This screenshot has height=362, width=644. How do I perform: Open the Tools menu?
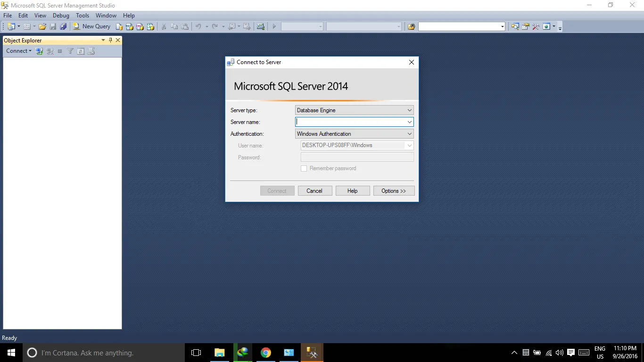click(x=83, y=16)
